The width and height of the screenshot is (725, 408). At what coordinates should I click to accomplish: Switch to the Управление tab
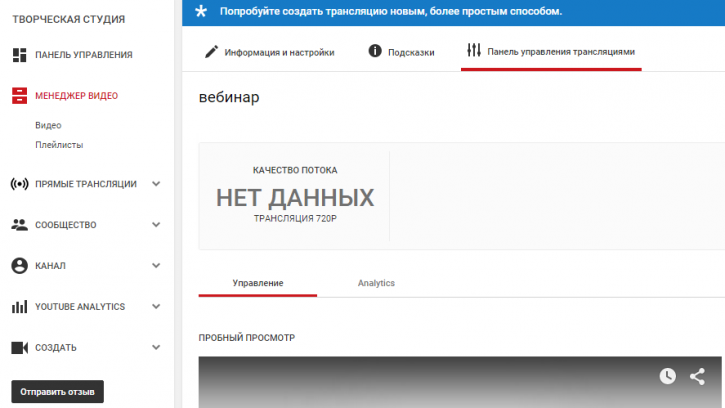[x=258, y=283]
